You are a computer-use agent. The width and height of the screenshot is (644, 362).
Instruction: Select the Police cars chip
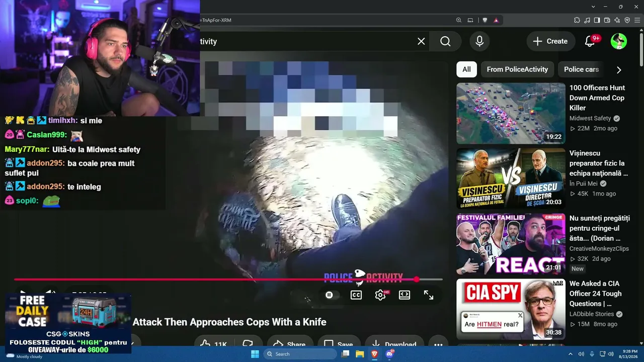click(x=581, y=69)
